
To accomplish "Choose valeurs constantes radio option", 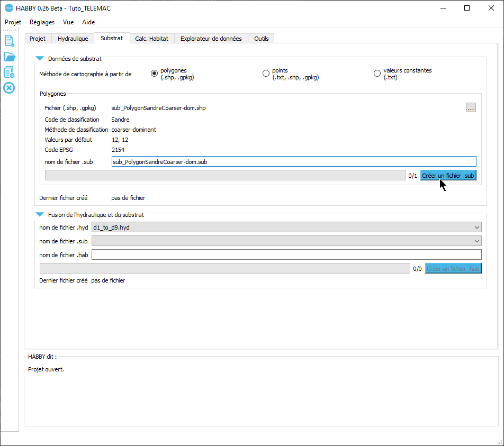I will click(x=377, y=74).
